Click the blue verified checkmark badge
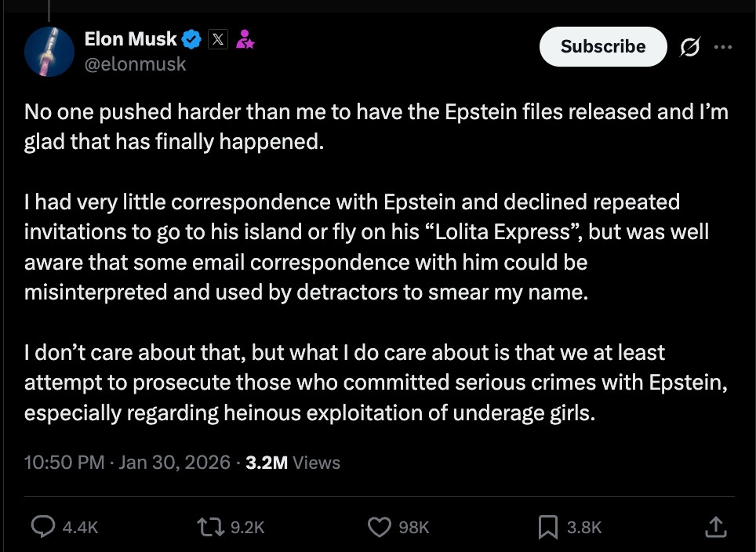The width and height of the screenshot is (756, 552). click(x=192, y=38)
